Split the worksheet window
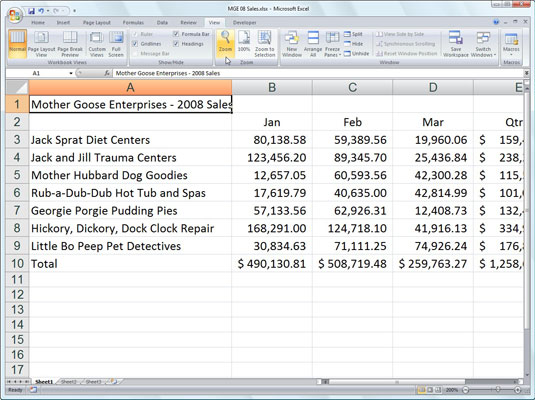 (x=353, y=34)
